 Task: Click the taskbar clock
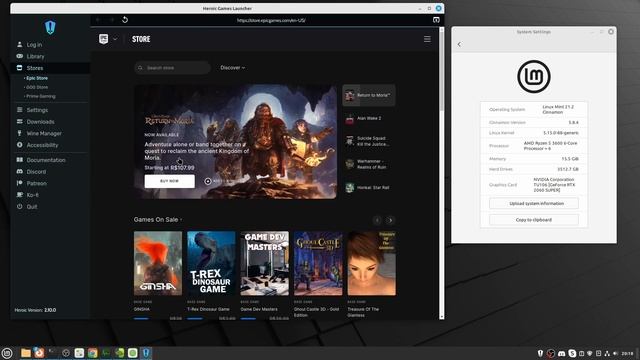(627, 353)
